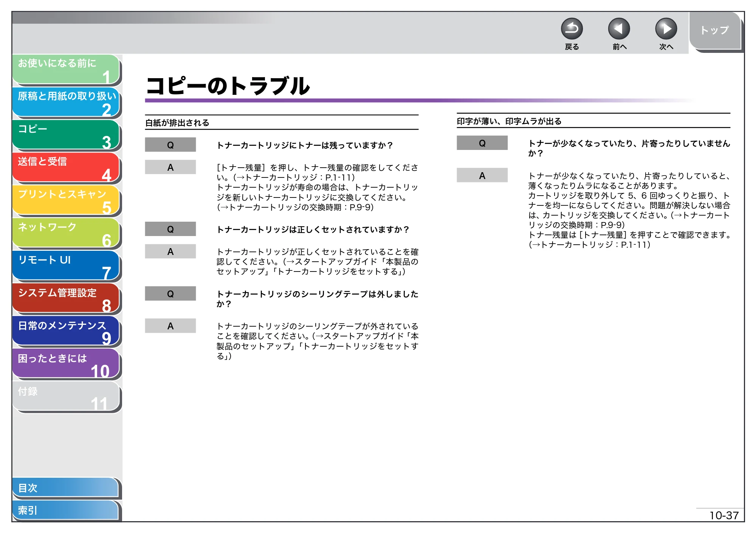Open the 索引 index button
The width and height of the screenshot is (756, 534).
[x=66, y=510]
